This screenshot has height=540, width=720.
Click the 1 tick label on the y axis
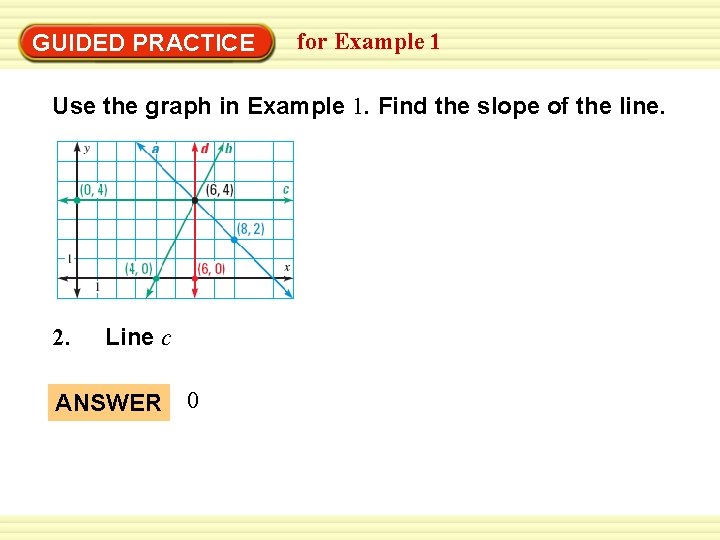69,259
